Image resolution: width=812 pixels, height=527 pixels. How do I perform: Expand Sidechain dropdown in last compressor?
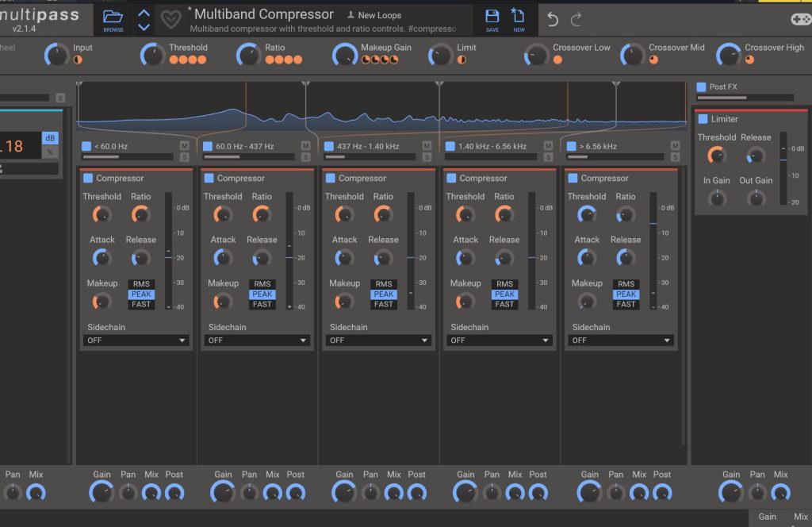pyautogui.click(x=622, y=340)
